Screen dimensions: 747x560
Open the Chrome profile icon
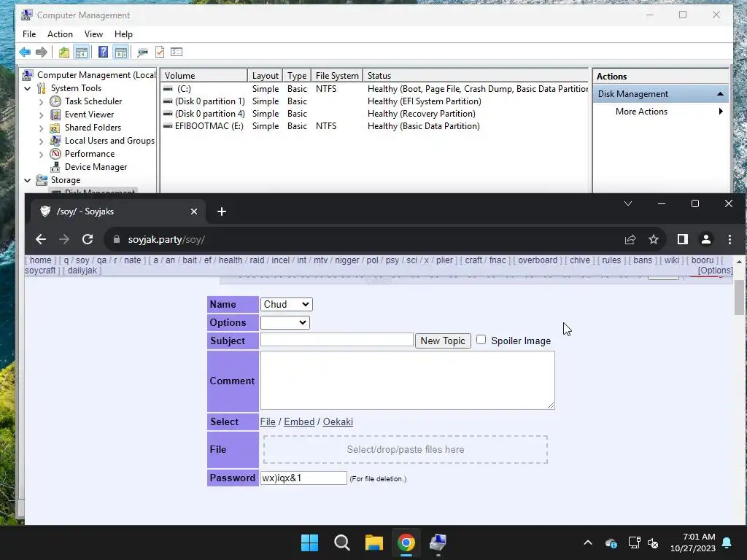(706, 239)
